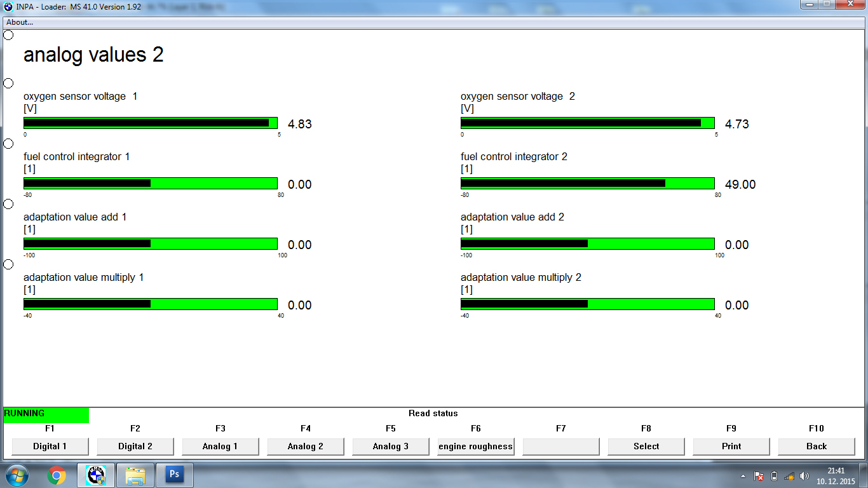Click the BMW INPA taskbar icon
868x488 pixels.
click(95, 475)
